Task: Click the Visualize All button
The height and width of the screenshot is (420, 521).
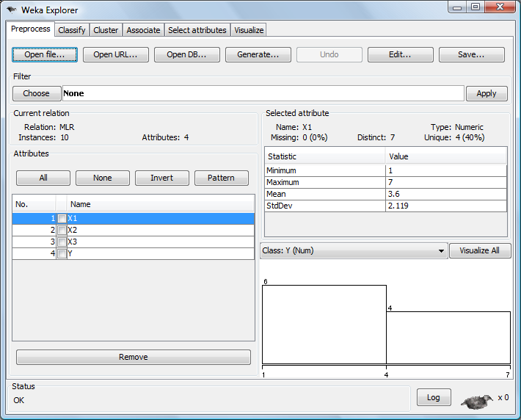Action: [479, 250]
